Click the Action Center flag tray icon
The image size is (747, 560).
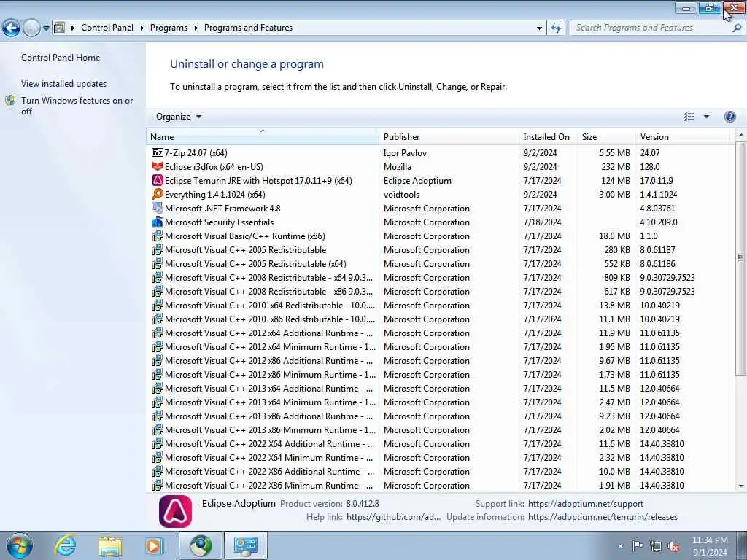(x=638, y=546)
